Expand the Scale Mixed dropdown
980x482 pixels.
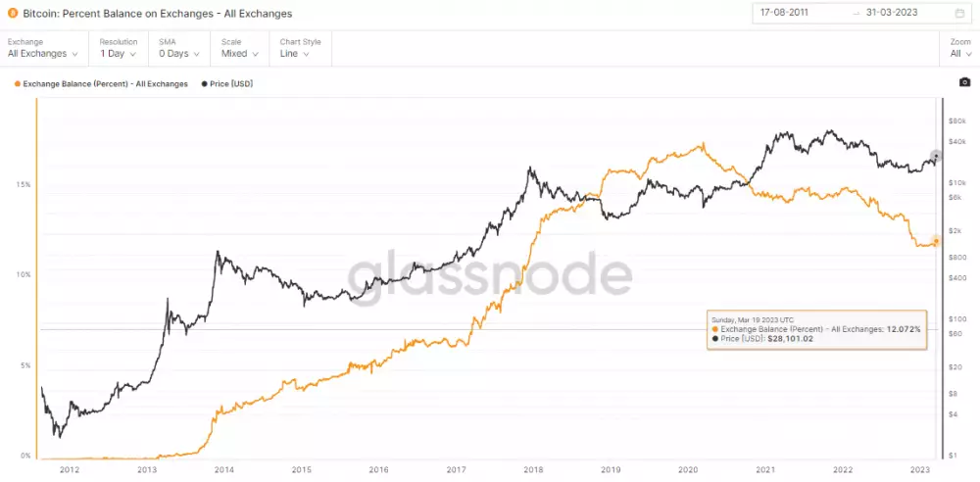[238, 54]
